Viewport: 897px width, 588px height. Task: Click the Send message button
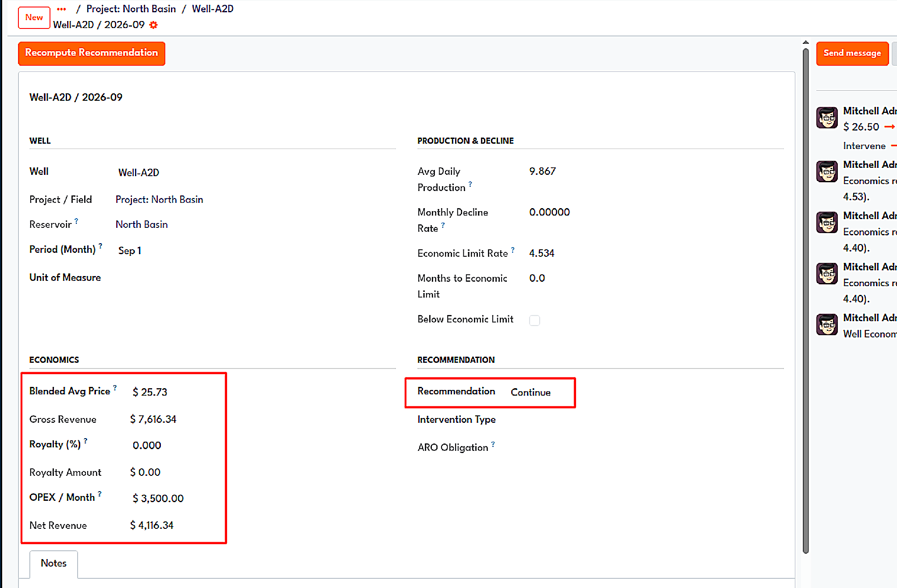click(852, 53)
